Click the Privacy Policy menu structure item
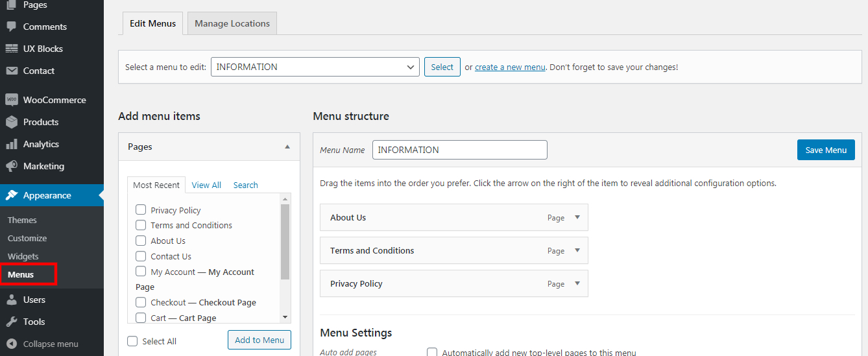 click(454, 283)
